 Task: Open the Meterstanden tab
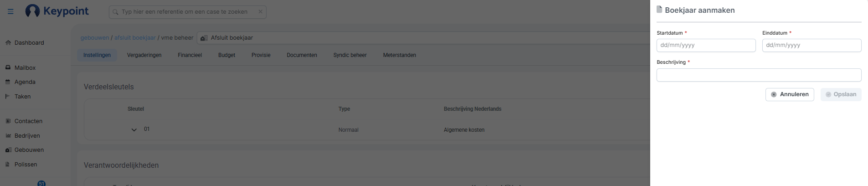pyautogui.click(x=399, y=55)
